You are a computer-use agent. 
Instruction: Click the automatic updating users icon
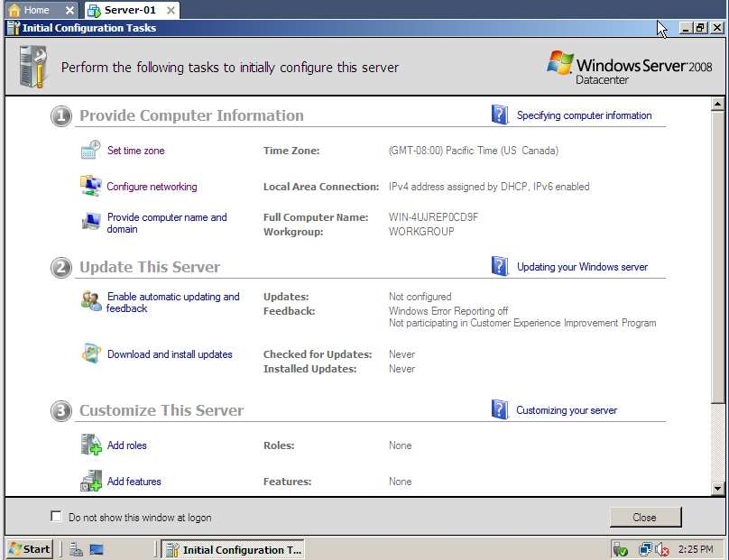(91, 301)
